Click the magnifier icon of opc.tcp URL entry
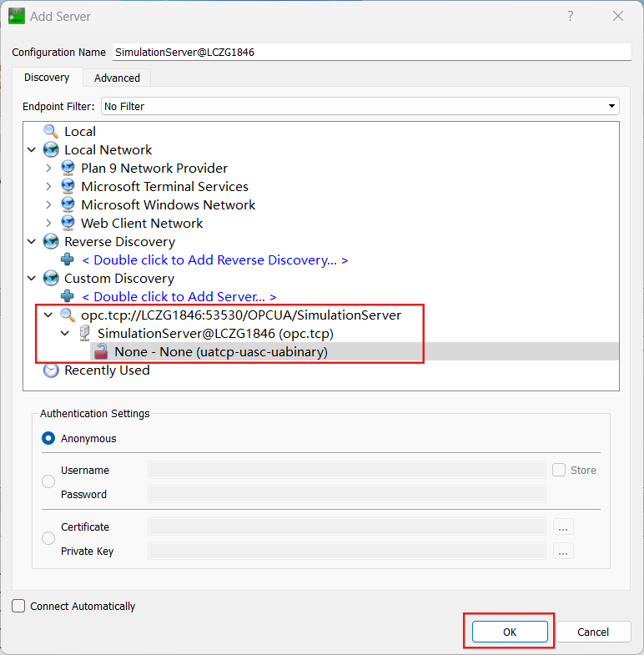The image size is (644, 655). pos(68,315)
